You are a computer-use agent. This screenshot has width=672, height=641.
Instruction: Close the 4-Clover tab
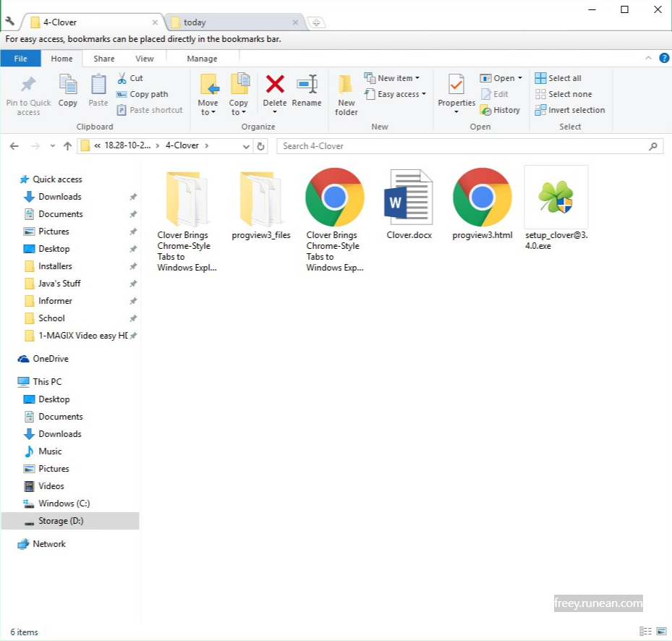155,22
